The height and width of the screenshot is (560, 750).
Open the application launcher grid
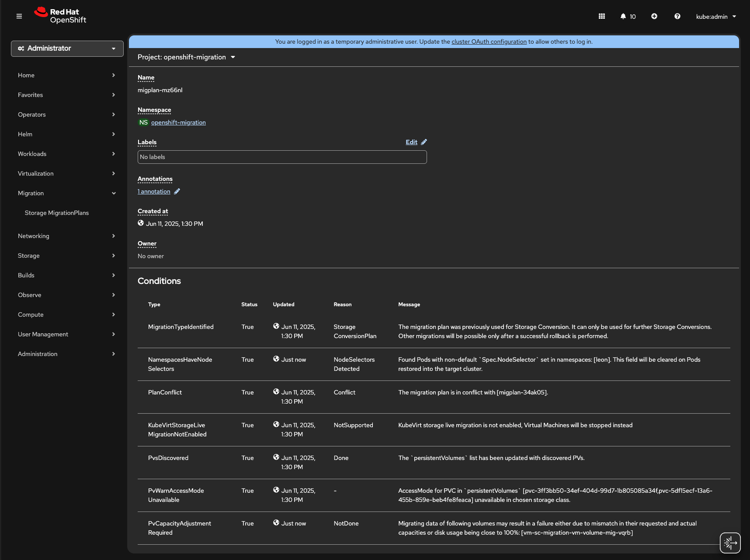click(x=602, y=16)
